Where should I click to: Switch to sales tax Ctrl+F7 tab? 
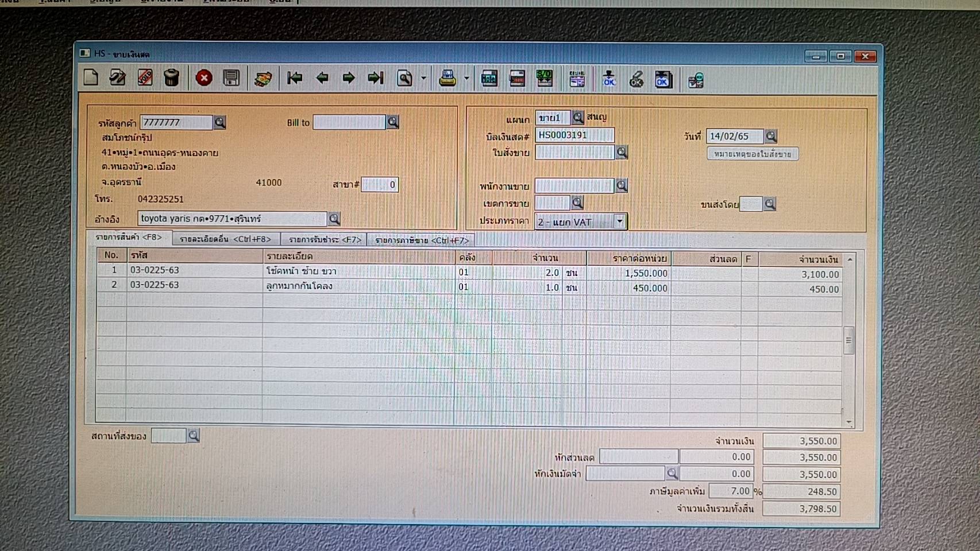pos(422,240)
